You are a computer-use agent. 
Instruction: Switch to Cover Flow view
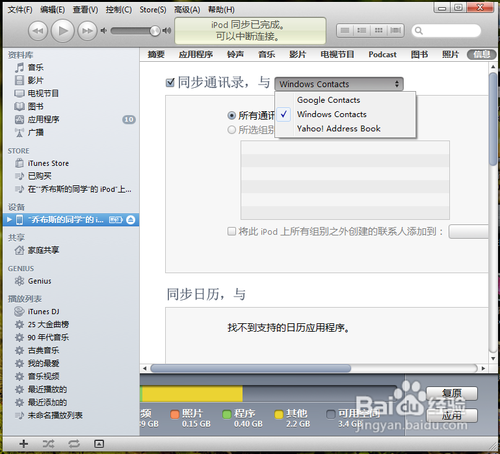click(396, 31)
